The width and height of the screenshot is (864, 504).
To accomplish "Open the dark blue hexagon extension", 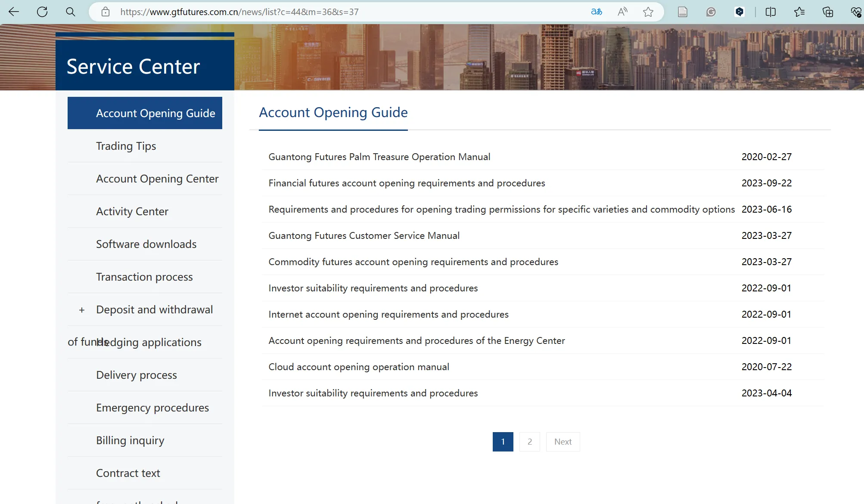I will [740, 12].
